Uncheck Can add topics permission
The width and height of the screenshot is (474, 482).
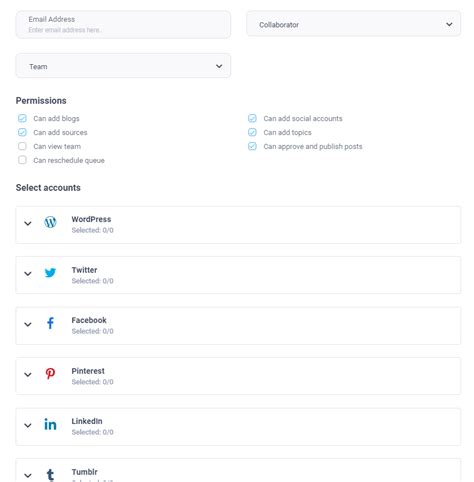[x=252, y=132]
